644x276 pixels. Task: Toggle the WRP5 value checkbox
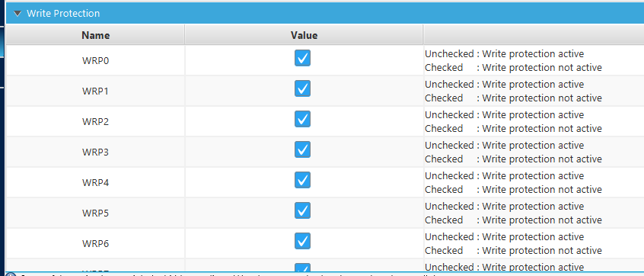(x=303, y=210)
